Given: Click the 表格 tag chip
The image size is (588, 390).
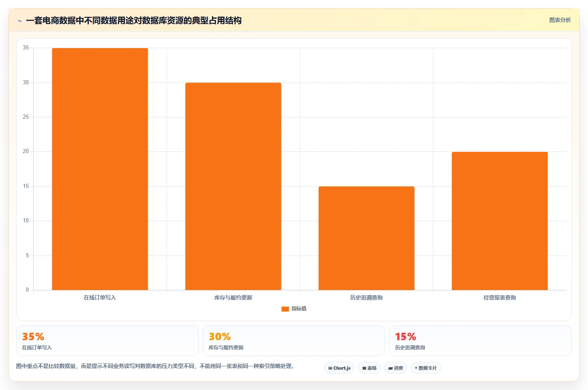Looking at the screenshot, I should pos(369,368).
